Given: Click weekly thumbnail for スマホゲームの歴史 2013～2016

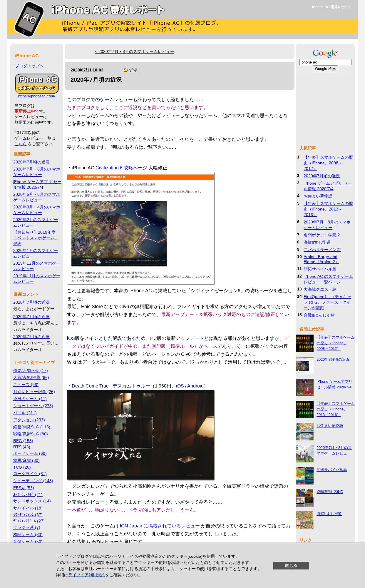Looking at the screenshot, I should [x=304, y=410].
